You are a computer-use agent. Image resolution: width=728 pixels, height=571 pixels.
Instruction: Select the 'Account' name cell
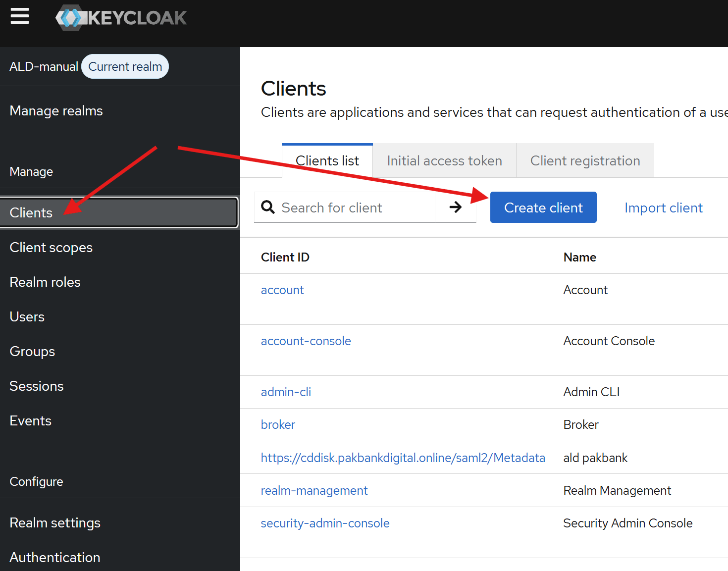[585, 290]
